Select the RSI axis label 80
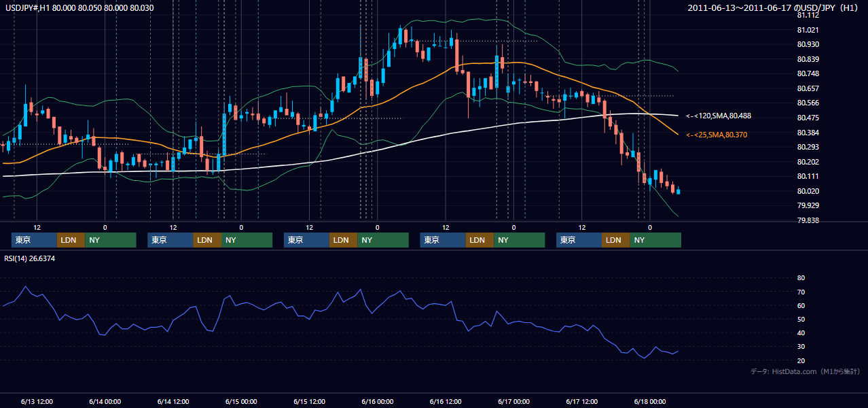 (801, 278)
